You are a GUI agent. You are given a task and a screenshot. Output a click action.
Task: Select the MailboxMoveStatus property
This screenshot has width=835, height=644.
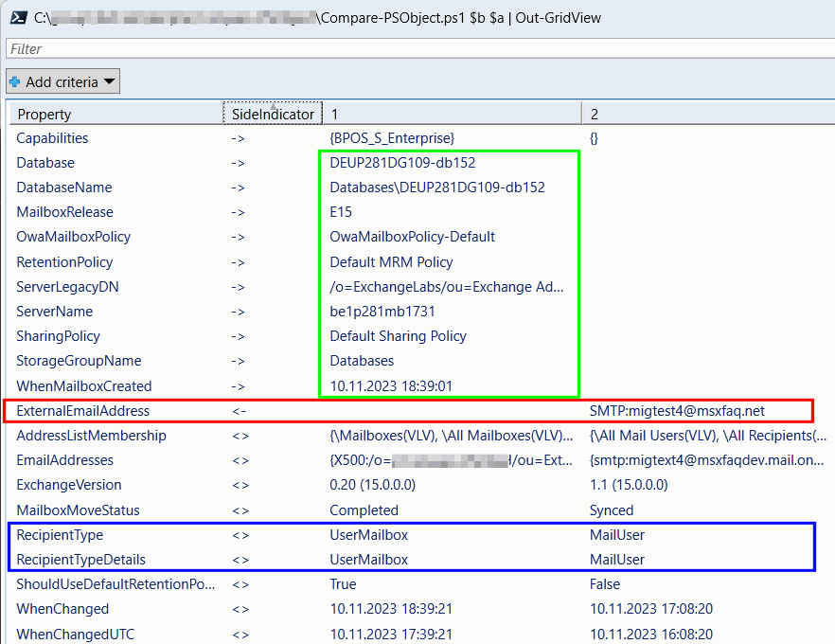pyautogui.click(x=79, y=510)
